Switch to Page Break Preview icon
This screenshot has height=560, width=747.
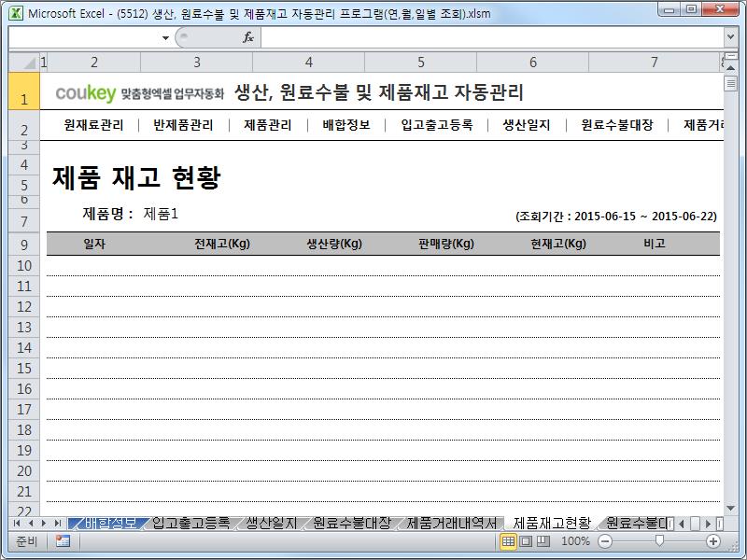click(543, 541)
